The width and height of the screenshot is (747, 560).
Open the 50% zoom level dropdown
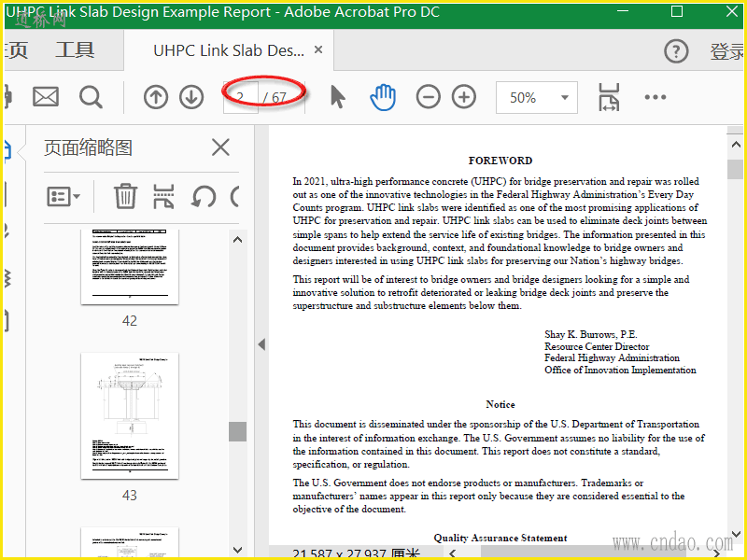click(x=536, y=98)
